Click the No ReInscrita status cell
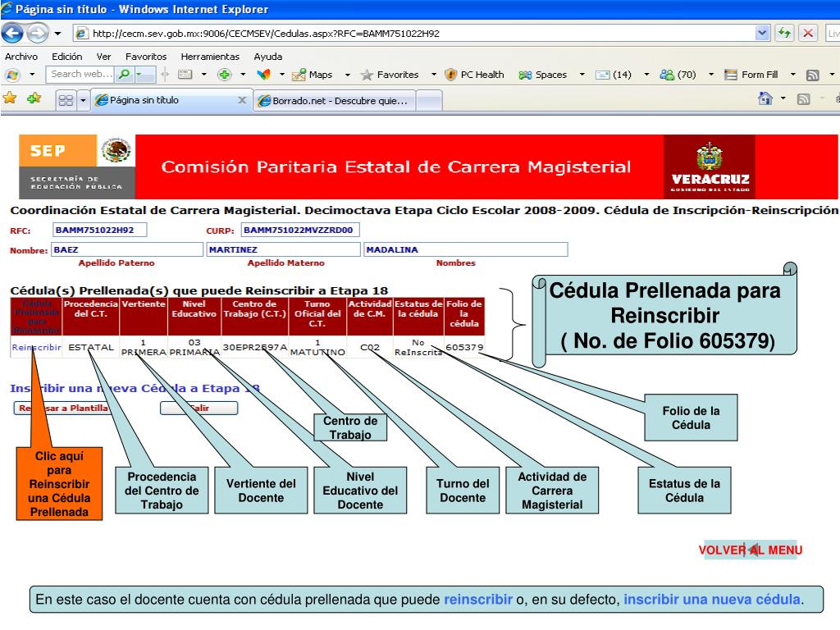This screenshot has height=630, width=840. [x=418, y=347]
